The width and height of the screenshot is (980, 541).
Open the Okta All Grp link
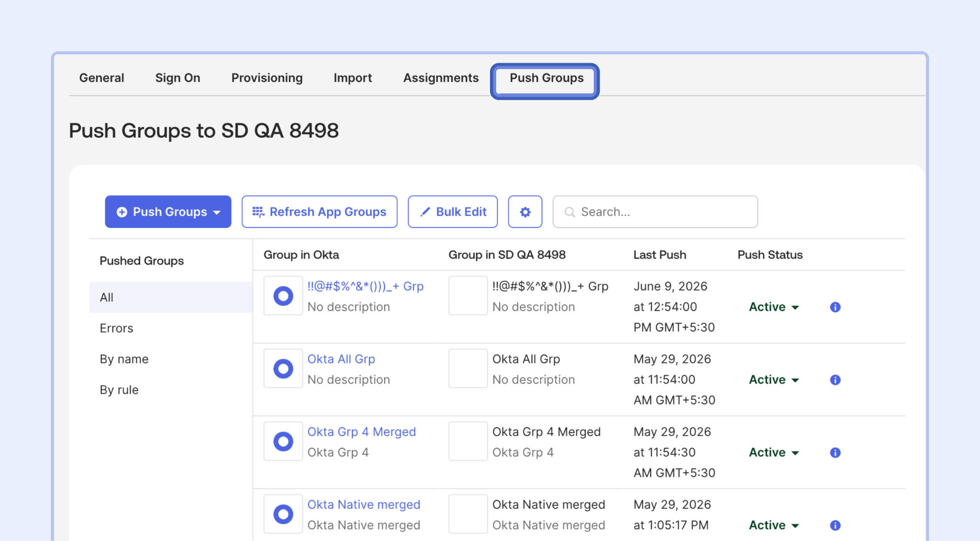pos(341,359)
